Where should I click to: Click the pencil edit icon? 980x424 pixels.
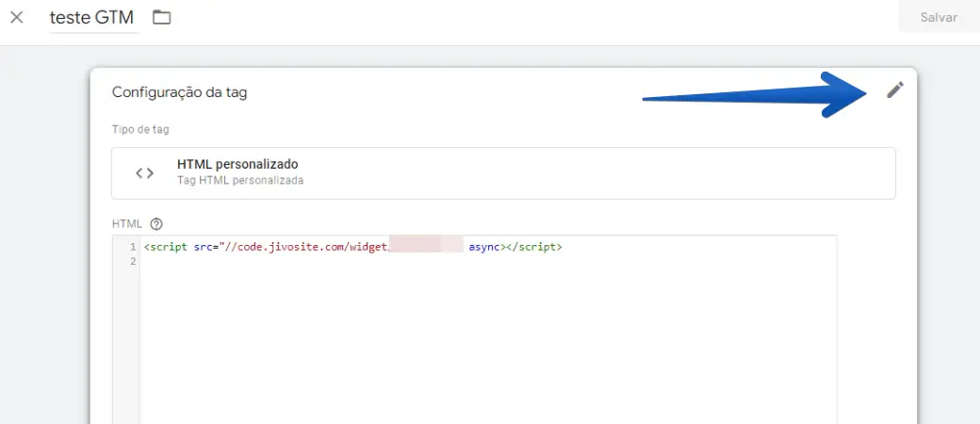pyautogui.click(x=894, y=90)
